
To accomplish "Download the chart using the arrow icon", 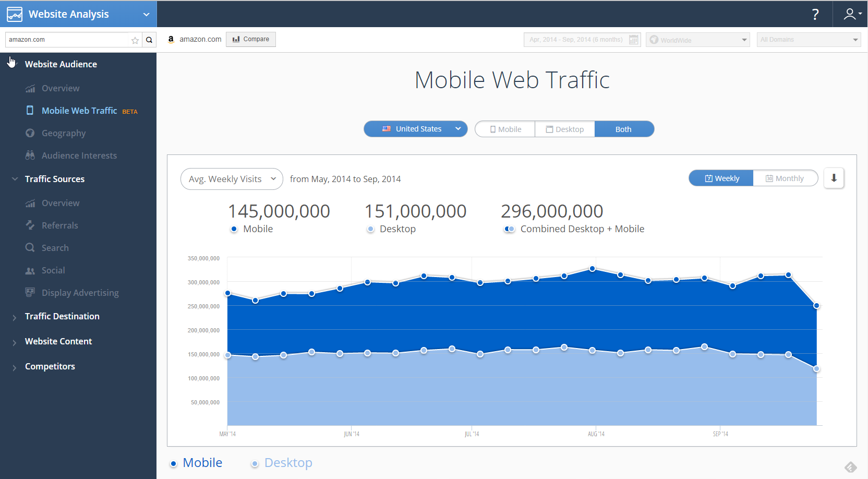I will tap(834, 178).
